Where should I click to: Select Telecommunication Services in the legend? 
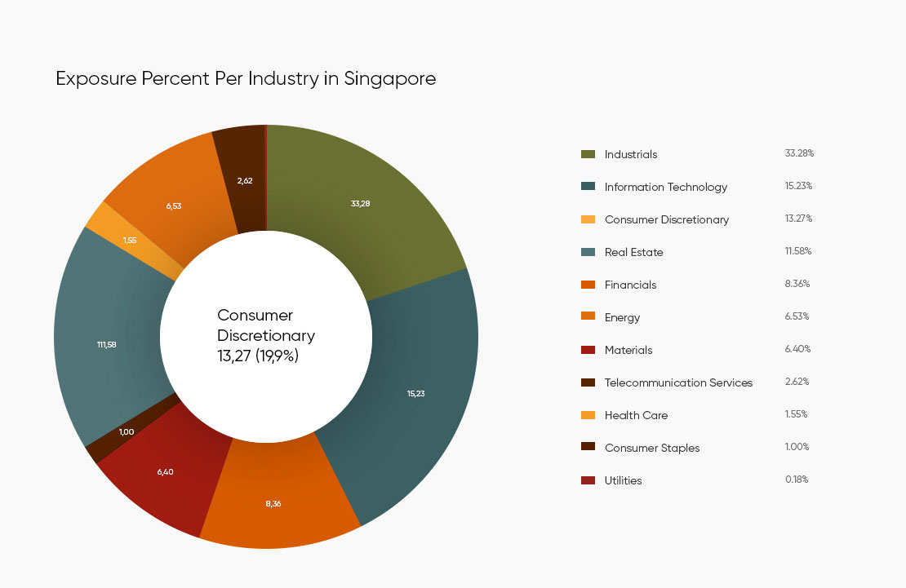(678, 382)
